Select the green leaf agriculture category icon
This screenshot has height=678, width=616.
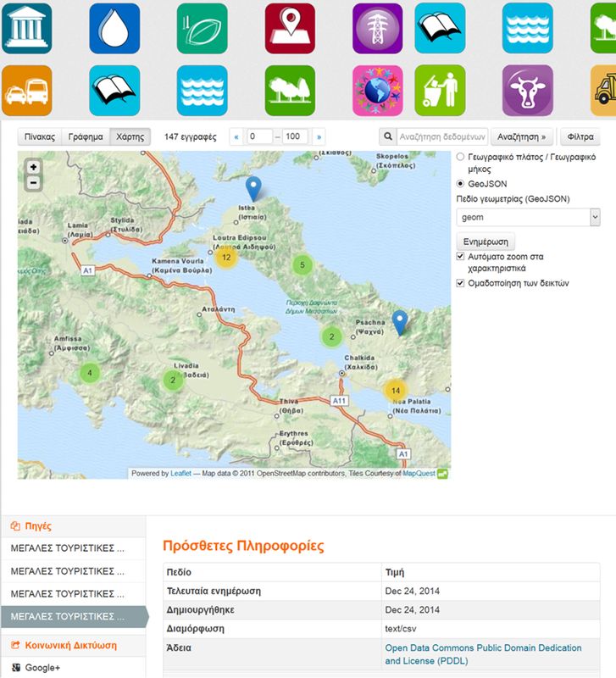pos(203,29)
